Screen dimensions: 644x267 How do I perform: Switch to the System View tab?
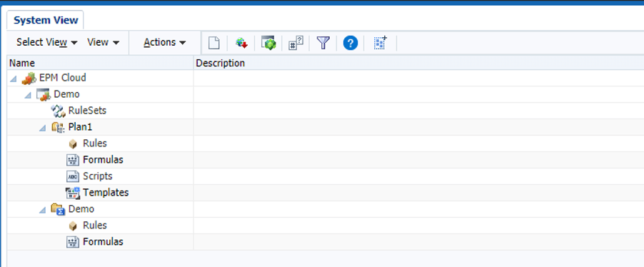(46, 20)
